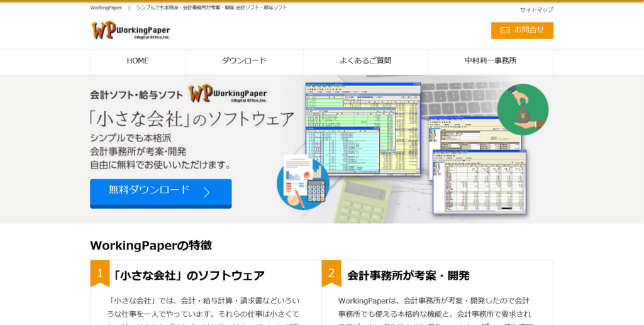The image size is (644, 325).
Task: Click the WorkingPaper logo in the hero banner
Action: [228, 94]
